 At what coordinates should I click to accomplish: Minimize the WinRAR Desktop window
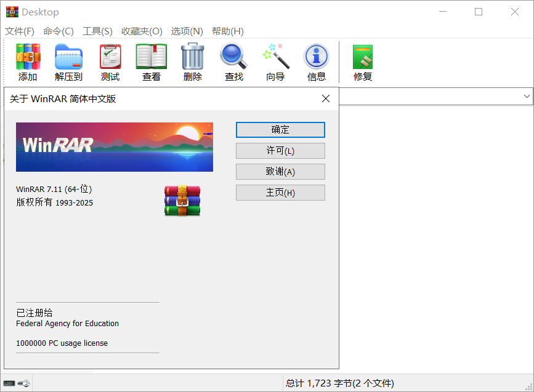(x=443, y=12)
